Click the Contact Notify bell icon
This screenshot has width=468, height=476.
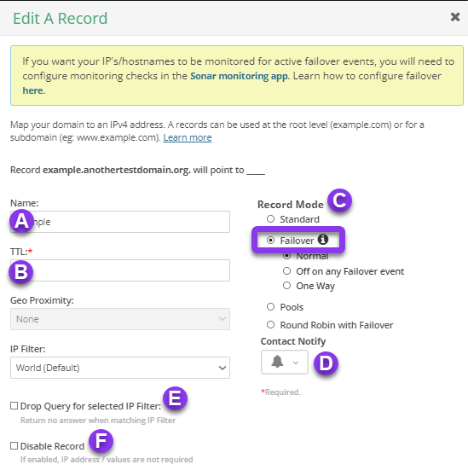tap(277, 362)
